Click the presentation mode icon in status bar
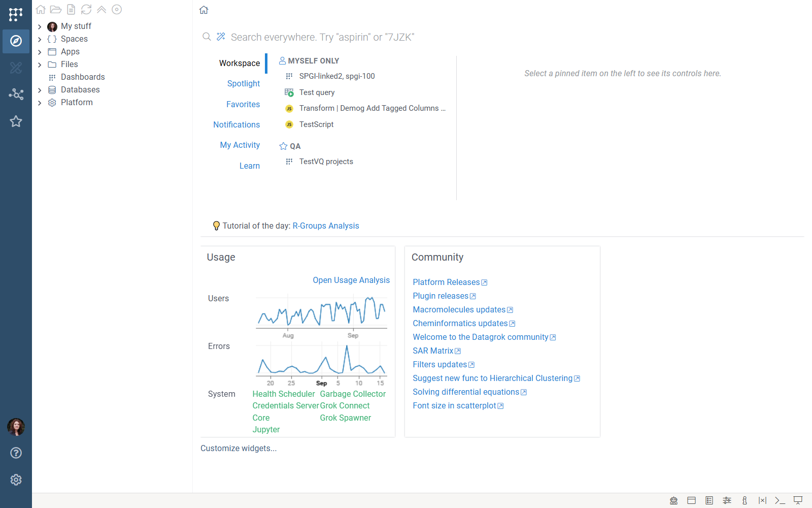 click(798, 500)
